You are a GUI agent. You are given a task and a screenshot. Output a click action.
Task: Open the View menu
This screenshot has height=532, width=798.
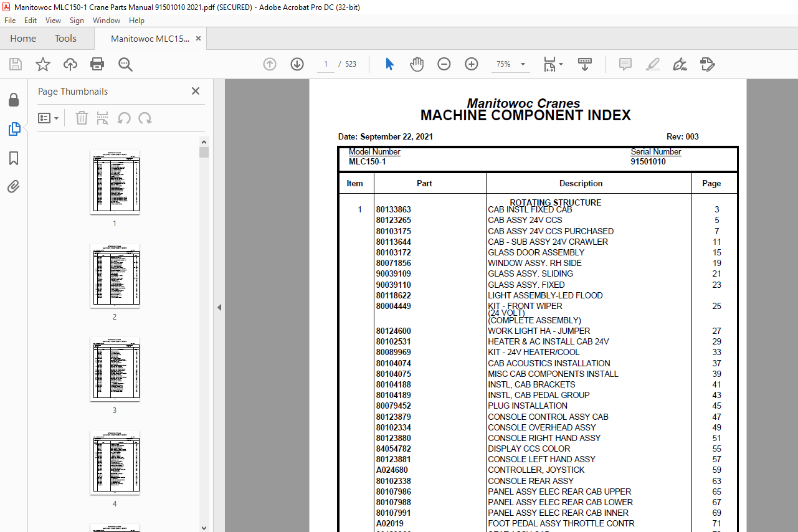tap(53, 21)
